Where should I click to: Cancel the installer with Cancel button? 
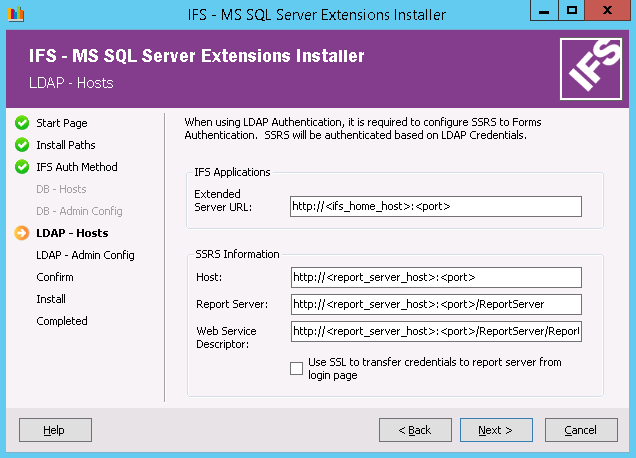[x=581, y=430]
